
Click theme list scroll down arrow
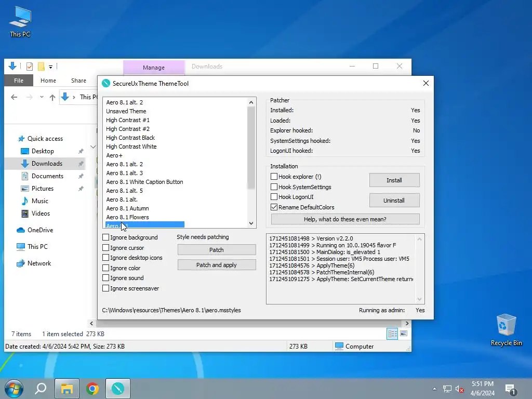click(251, 223)
